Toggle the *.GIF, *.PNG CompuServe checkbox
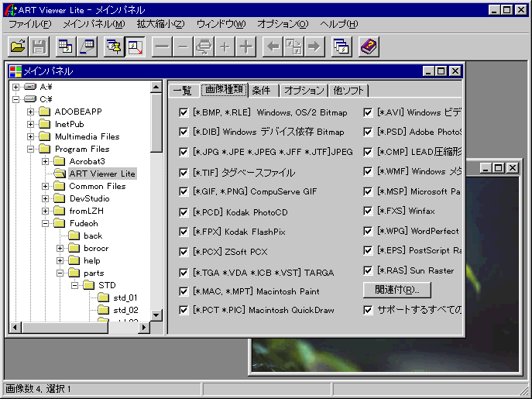 [184, 191]
